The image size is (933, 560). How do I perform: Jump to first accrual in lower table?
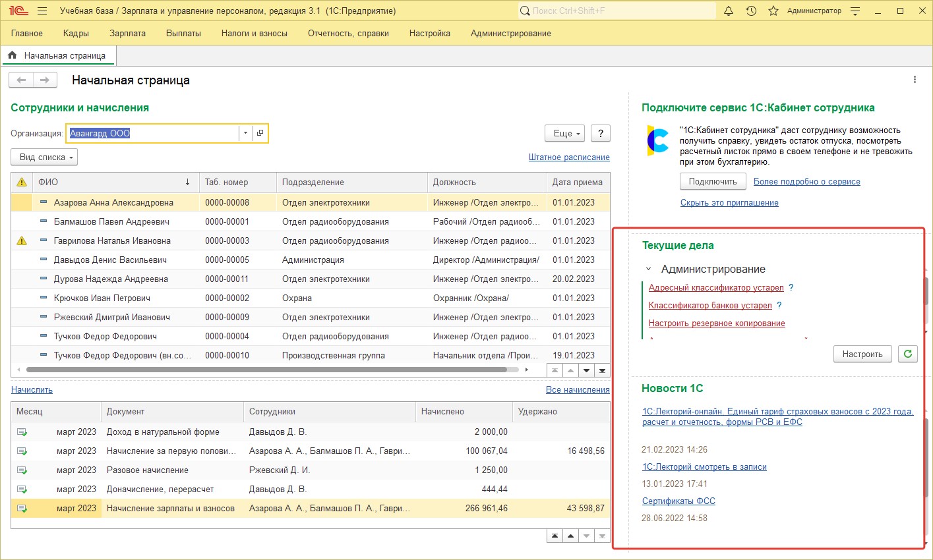[555, 536]
